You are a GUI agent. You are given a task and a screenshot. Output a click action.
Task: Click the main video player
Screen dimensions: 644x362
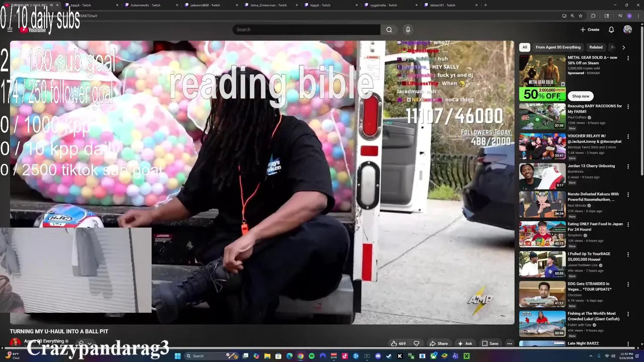pyautogui.click(x=262, y=183)
